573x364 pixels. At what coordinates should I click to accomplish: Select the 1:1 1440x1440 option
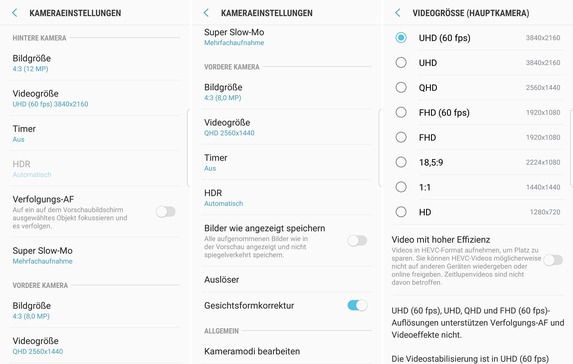[401, 187]
